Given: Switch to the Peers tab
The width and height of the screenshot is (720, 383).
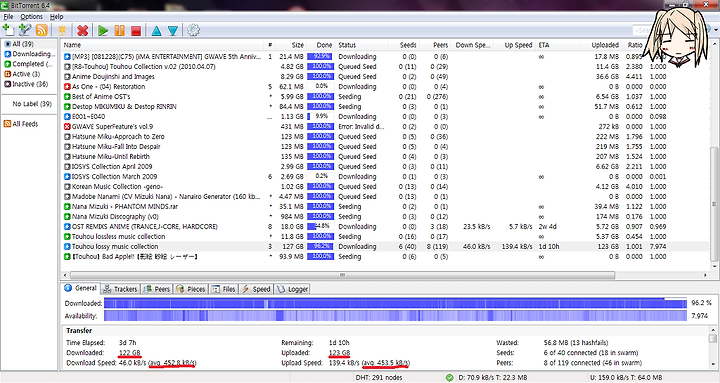Looking at the screenshot, I should [157, 289].
